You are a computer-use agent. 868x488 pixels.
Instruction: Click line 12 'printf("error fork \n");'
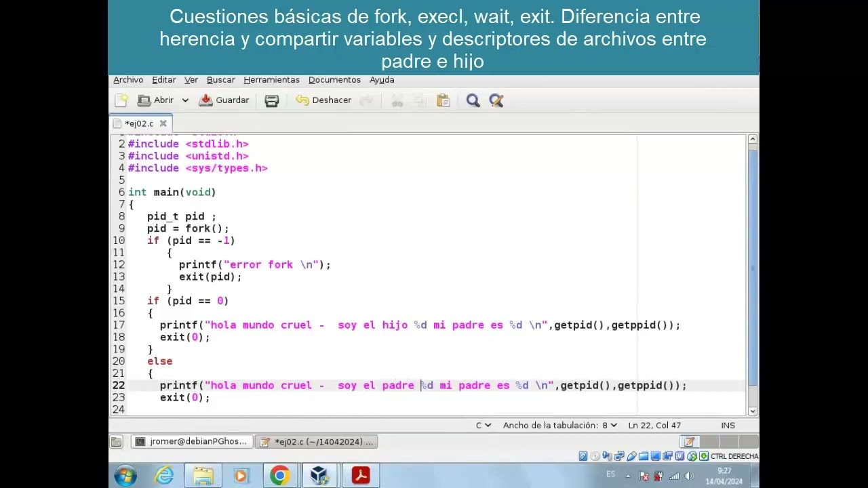(x=254, y=265)
